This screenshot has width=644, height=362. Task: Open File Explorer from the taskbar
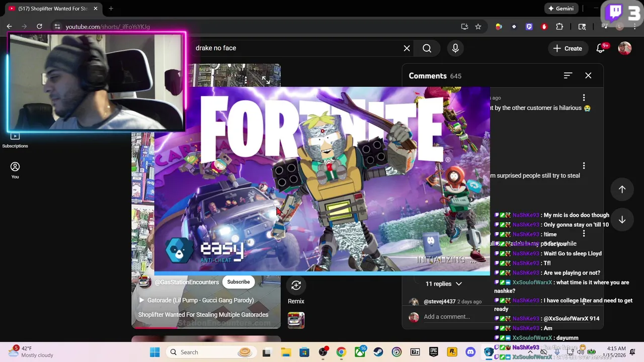click(x=285, y=352)
